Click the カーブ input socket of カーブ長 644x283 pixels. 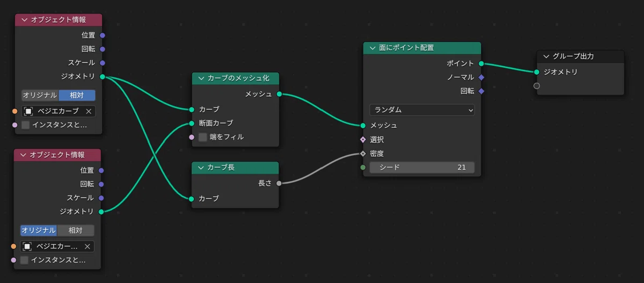pyautogui.click(x=192, y=199)
